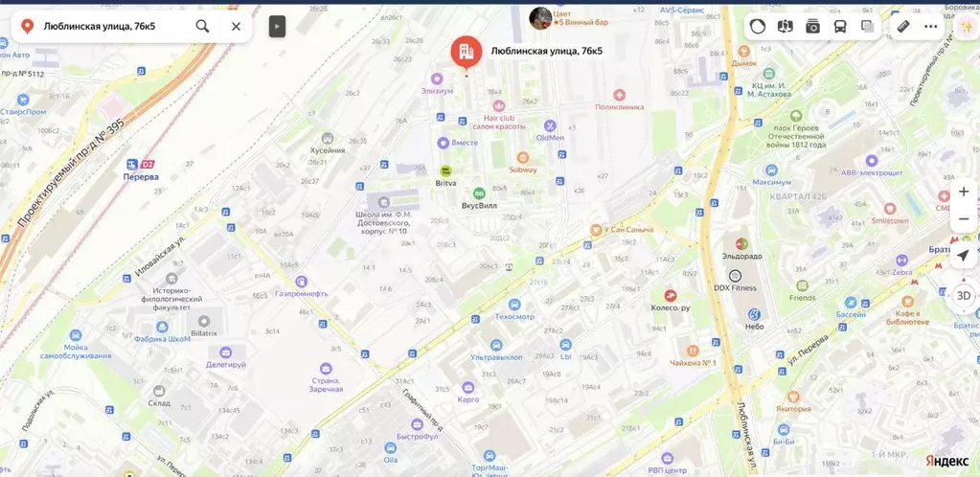Open У Сан Саныча cafe marker
This screenshot has width=980, height=477.
[x=596, y=230]
